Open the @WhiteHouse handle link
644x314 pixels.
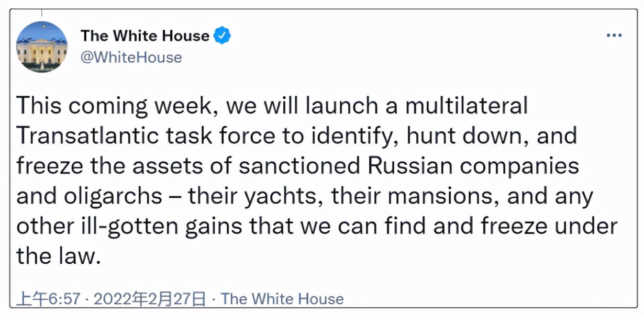[131, 57]
